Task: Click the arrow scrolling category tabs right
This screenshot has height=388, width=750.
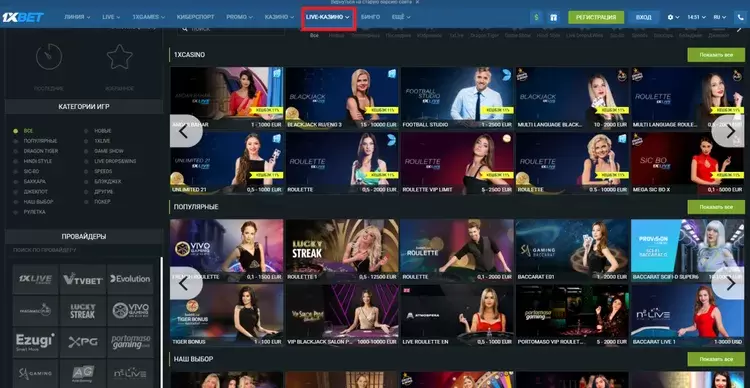Action: tap(739, 30)
